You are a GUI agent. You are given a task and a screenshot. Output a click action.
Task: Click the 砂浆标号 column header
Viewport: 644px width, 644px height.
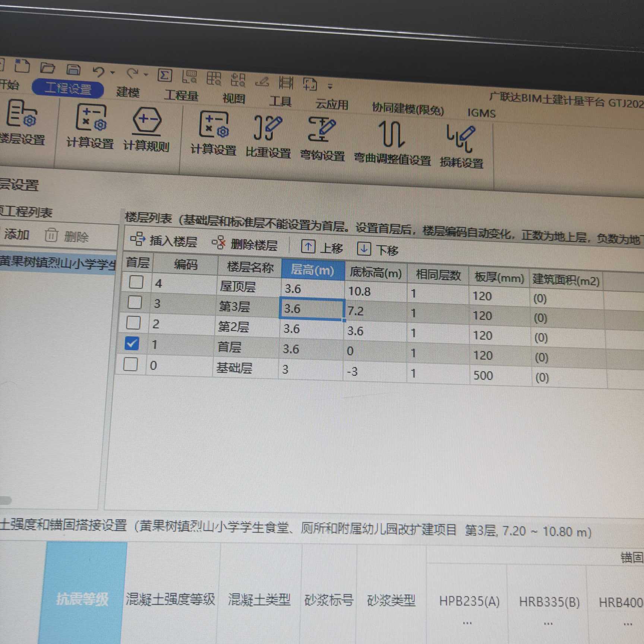[x=328, y=600]
